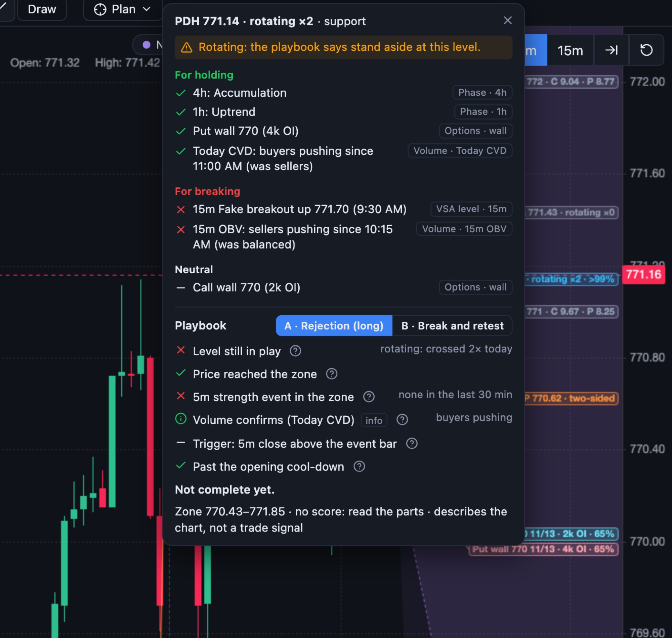Jump to latest bar arrow icon
Image resolution: width=672 pixels, height=638 pixels.
(x=611, y=50)
